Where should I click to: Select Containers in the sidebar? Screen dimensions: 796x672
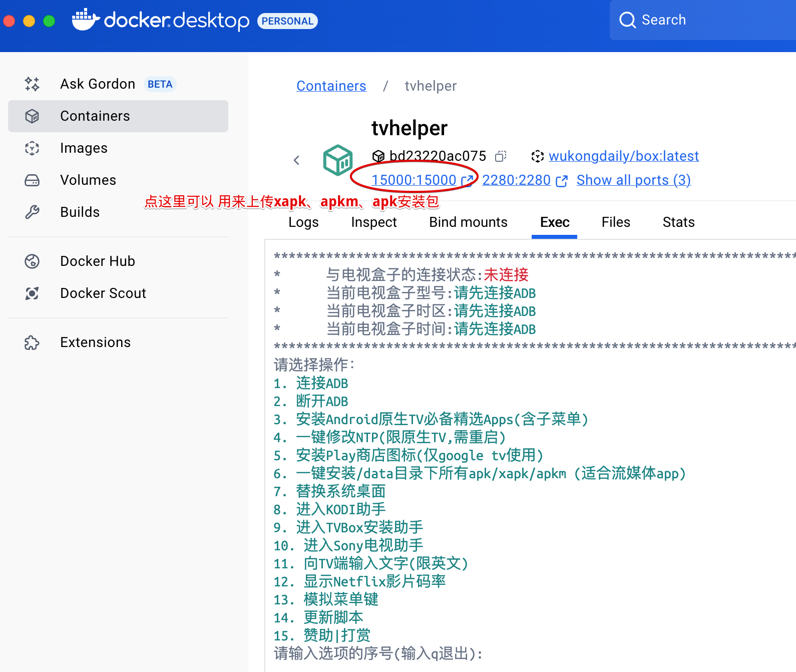(x=118, y=116)
